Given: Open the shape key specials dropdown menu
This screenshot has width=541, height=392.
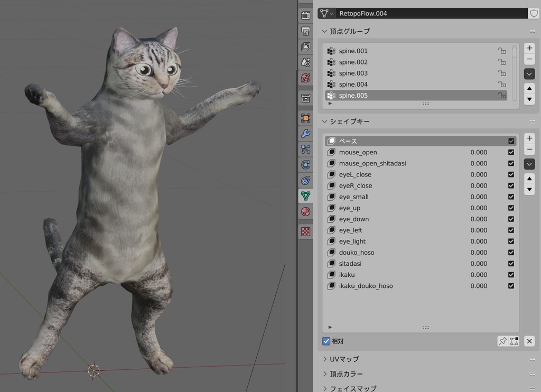Looking at the screenshot, I should click(x=529, y=164).
